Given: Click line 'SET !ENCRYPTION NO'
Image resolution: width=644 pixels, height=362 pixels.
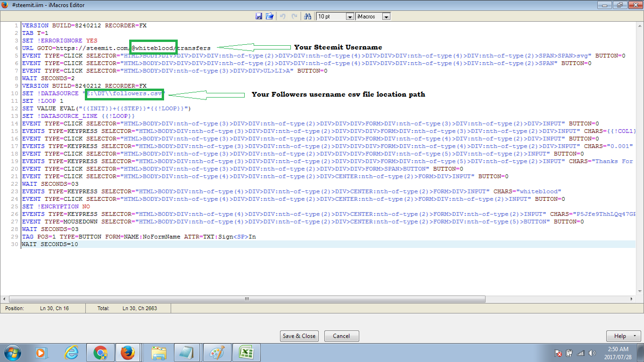Looking at the screenshot, I should [56, 206].
